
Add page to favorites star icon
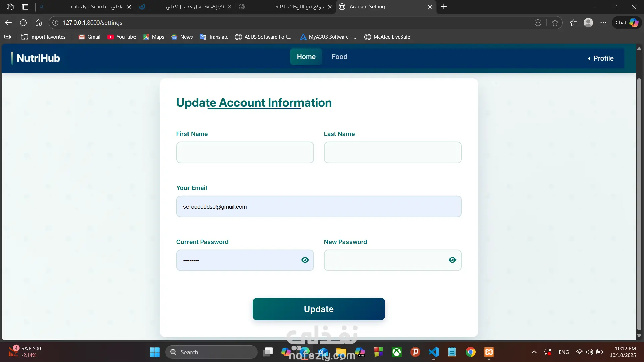(x=555, y=23)
